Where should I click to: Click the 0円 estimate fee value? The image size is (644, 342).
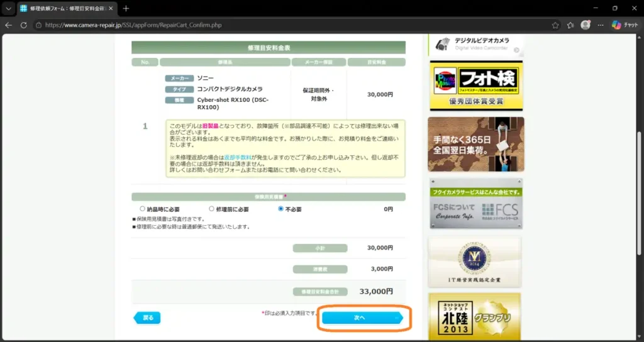click(389, 209)
